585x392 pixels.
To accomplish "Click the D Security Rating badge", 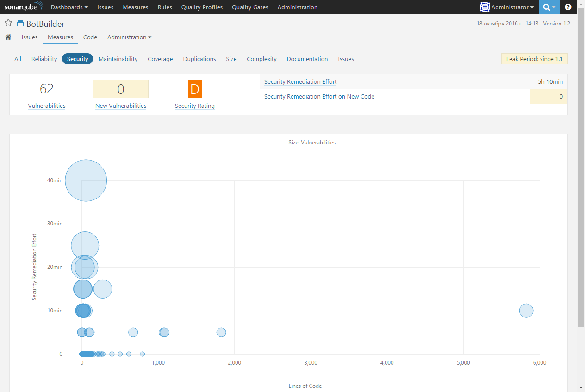I will coord(194,88).
